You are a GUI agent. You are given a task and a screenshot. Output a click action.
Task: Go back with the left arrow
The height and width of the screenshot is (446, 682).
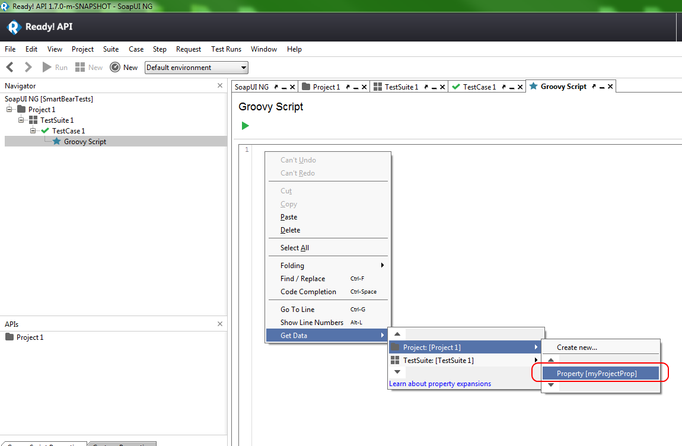pos(10,67)
